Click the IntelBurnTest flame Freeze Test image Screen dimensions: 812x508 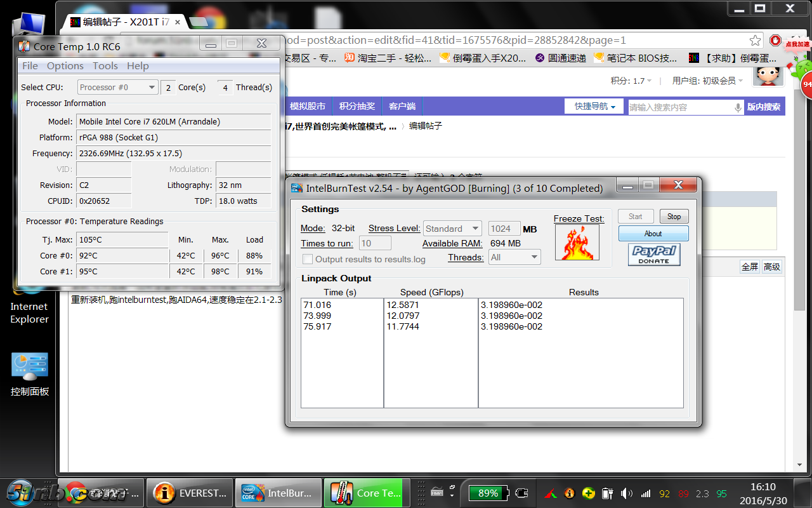[x=577, y=242]
